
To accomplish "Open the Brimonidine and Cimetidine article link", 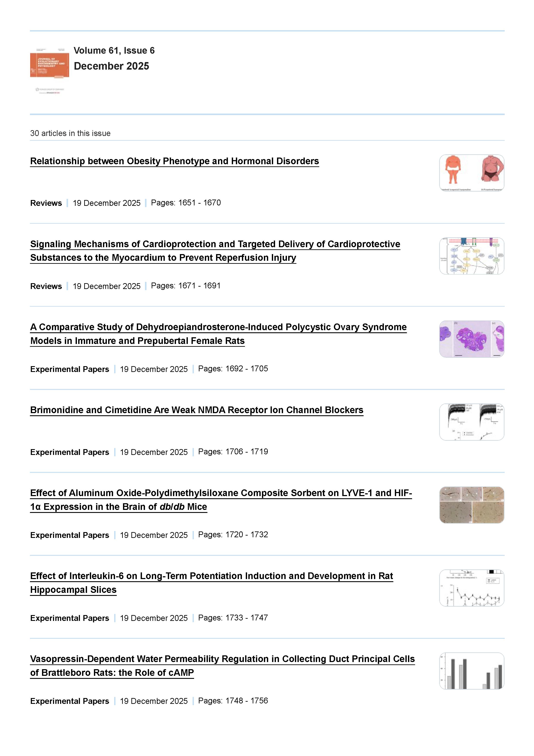I will point(196,410).
